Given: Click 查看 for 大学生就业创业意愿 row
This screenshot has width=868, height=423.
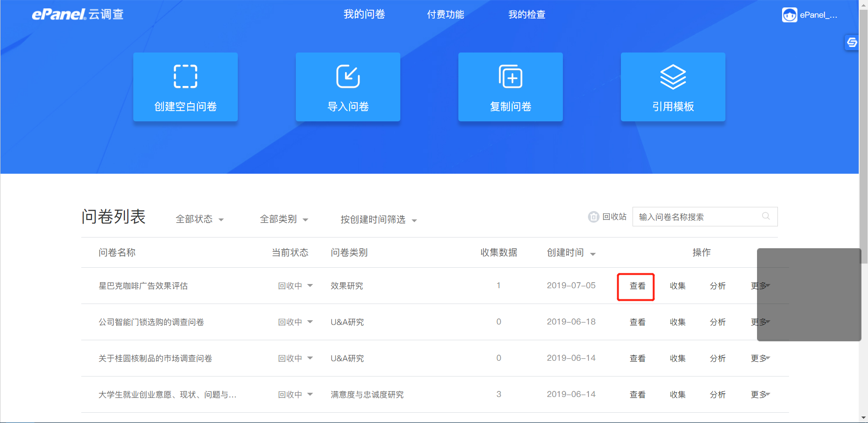Looking at the screenshot, I should (x=637, y=395).
